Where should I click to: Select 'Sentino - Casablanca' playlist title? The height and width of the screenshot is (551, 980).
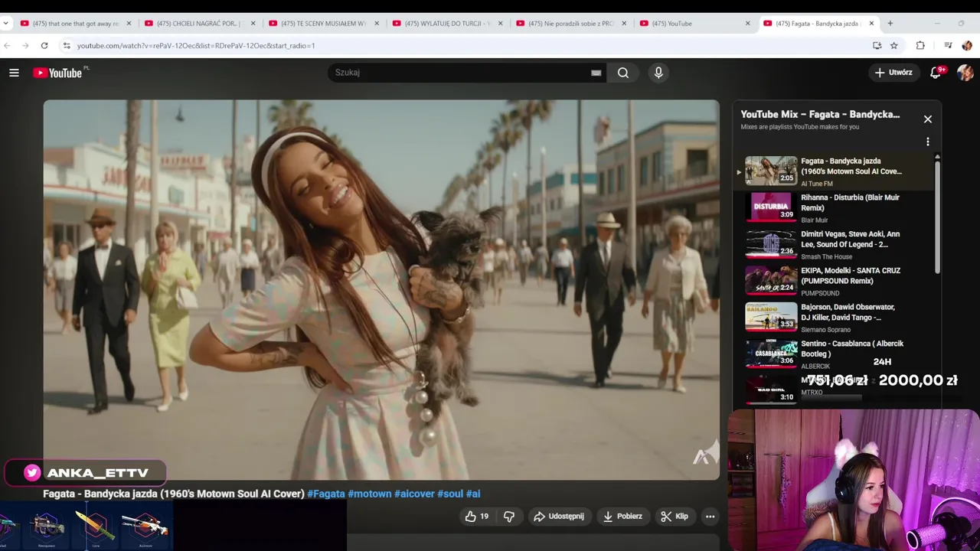tap(852, 349)
